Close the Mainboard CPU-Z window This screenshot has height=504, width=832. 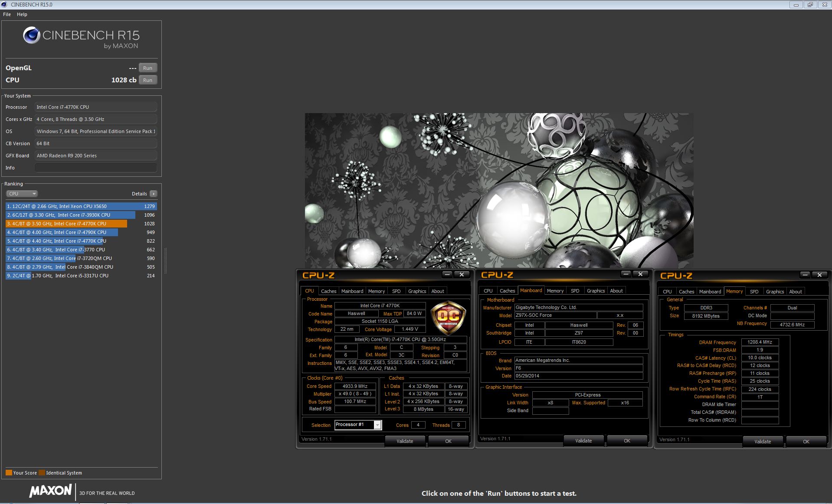640,274
